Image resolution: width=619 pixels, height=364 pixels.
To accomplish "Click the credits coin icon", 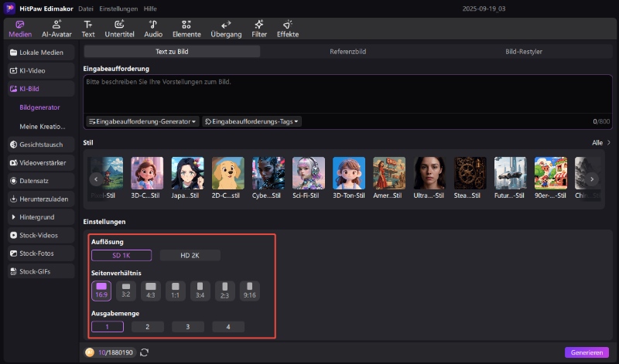I will point(90,352).
